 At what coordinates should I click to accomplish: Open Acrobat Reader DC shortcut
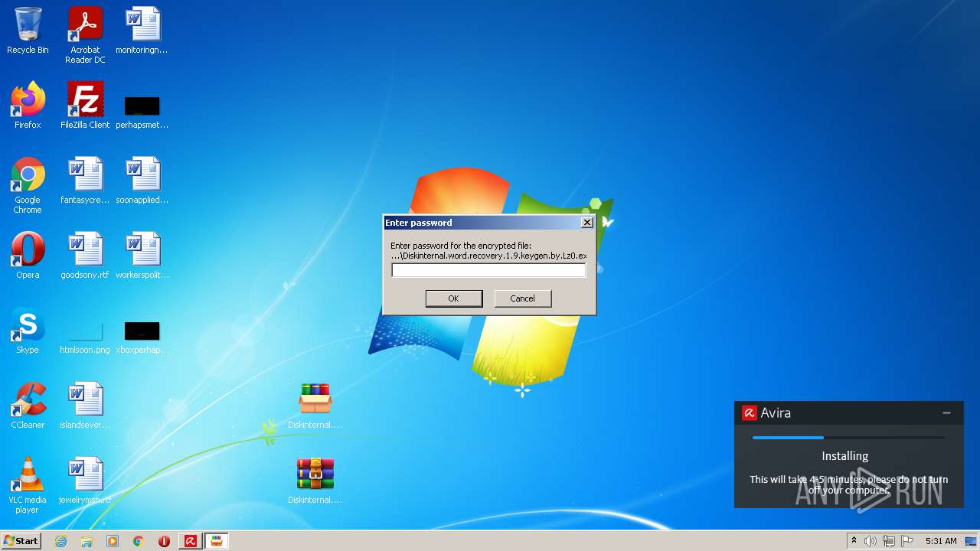tap(85, 35)
